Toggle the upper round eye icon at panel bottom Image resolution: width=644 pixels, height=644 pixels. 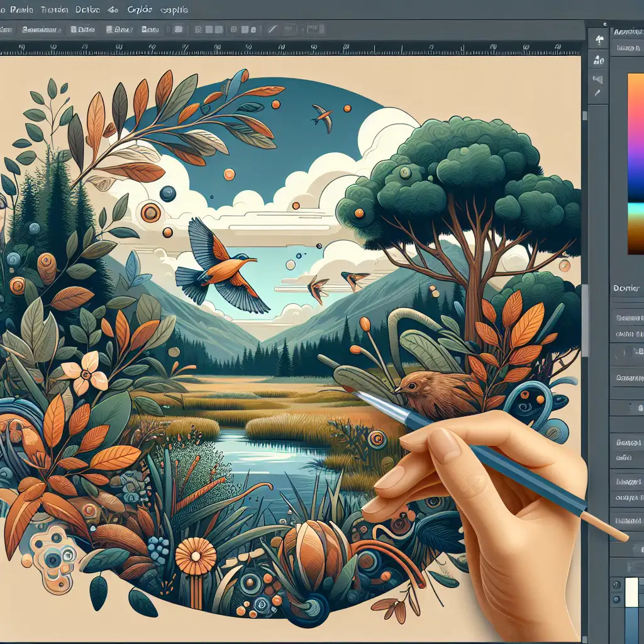616,585
